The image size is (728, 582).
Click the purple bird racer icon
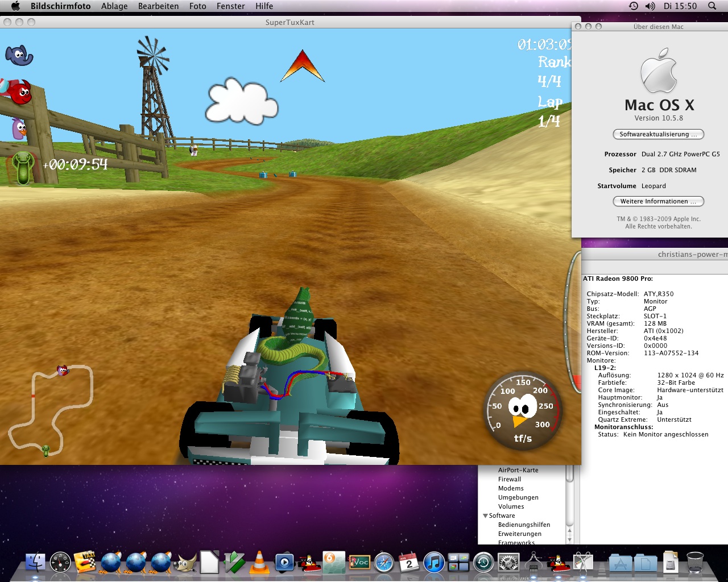point(19,128)
